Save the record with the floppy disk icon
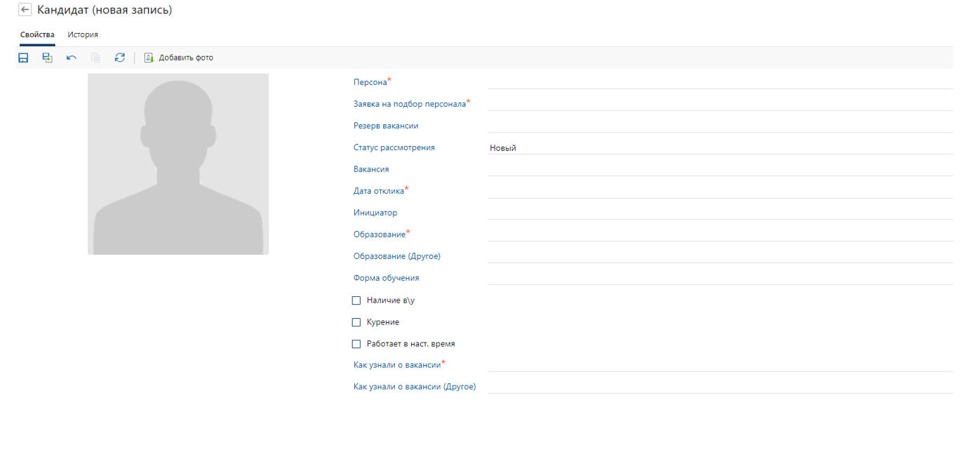 [23, 58]
